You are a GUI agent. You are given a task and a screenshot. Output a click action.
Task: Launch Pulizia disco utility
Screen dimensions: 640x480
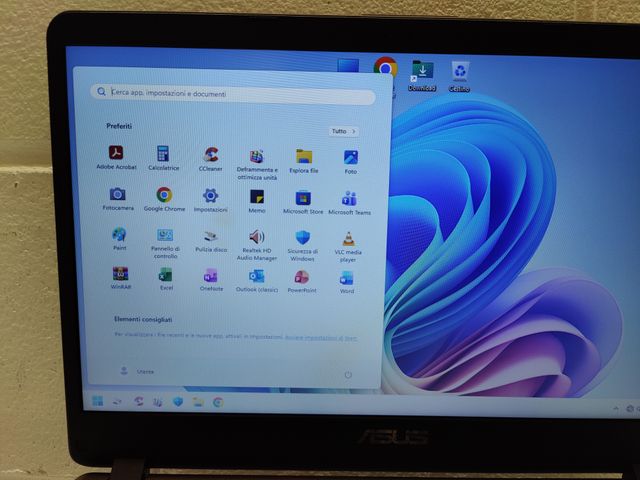pos(211,241)
